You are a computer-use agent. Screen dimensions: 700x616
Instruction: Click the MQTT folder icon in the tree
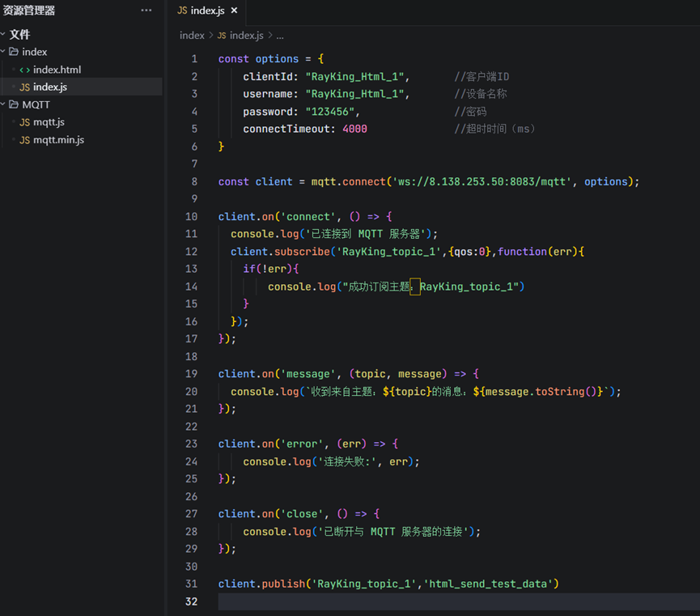pyautogui.click(x=14, y=104)
